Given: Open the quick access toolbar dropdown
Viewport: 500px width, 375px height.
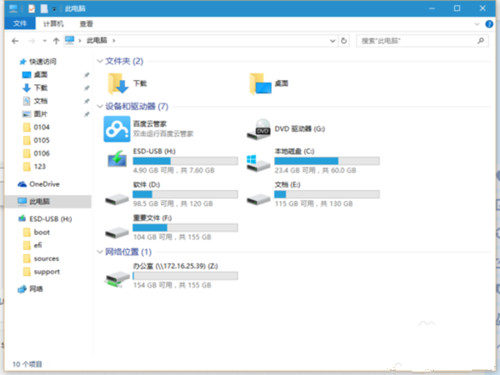Looking at the screenshot, I should [54, 9].
